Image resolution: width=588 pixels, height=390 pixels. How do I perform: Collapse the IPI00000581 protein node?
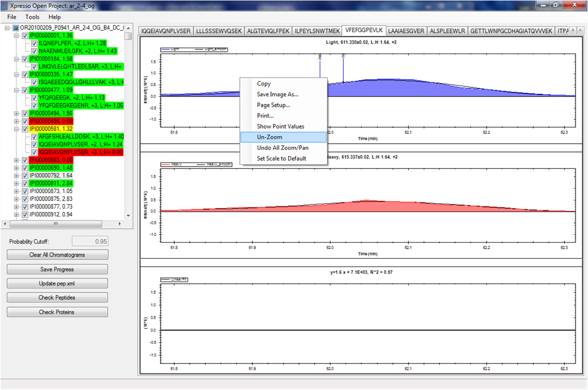pyautogui.click(x=16, y=129)
